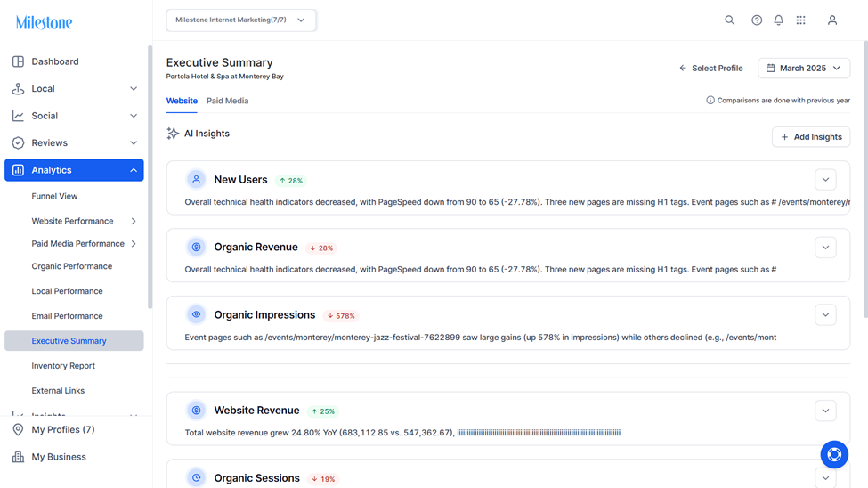Collapse the Analytics sidebar section

pos(134,170)
